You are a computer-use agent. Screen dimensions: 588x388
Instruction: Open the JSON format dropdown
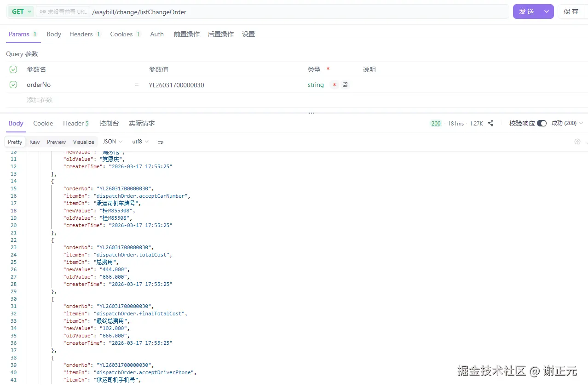pyautogui.click(x=113, y=142)
